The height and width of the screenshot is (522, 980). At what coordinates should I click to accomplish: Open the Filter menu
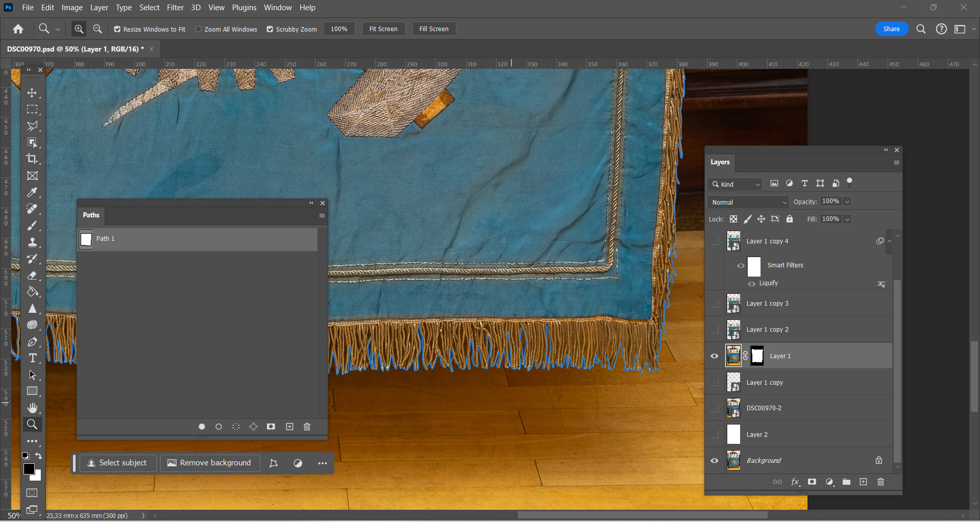click(175, 8)
